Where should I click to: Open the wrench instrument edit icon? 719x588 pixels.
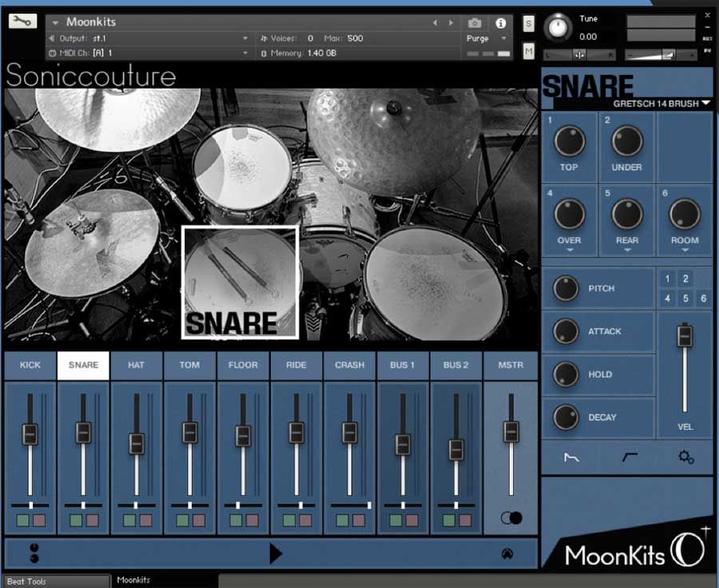[x=22, y=21]
